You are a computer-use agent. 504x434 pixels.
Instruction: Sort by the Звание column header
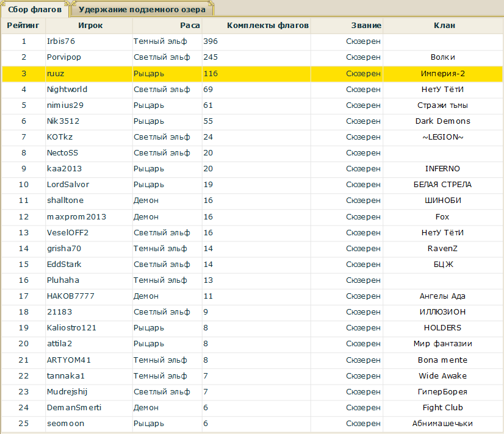pyautogui.click(x=366, y=26)
